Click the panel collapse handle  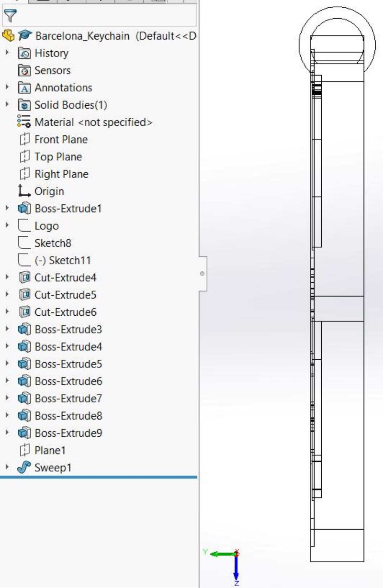pos(203,273)
